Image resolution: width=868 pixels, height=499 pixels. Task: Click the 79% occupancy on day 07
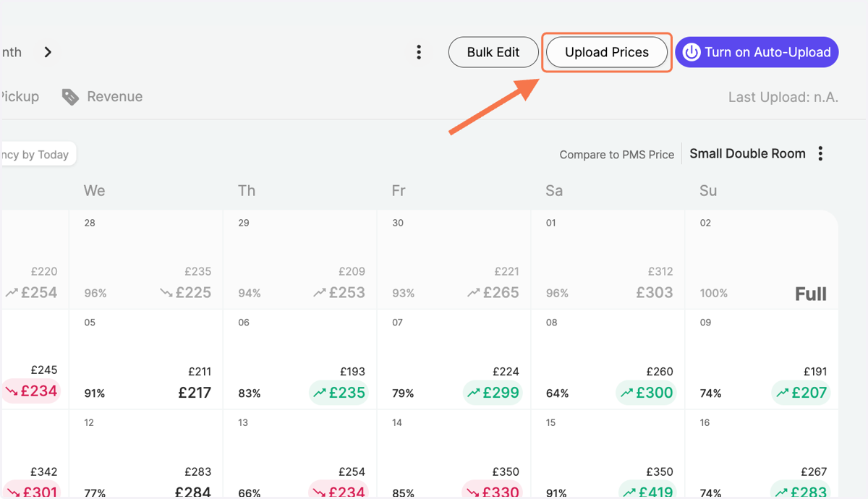point(403,393)
